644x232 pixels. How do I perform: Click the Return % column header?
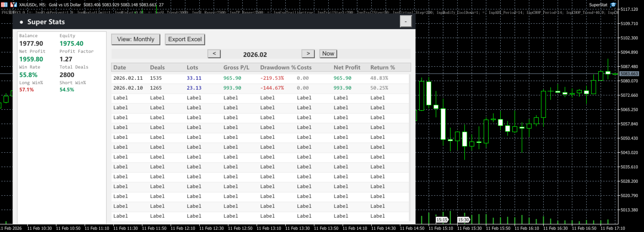382,68
